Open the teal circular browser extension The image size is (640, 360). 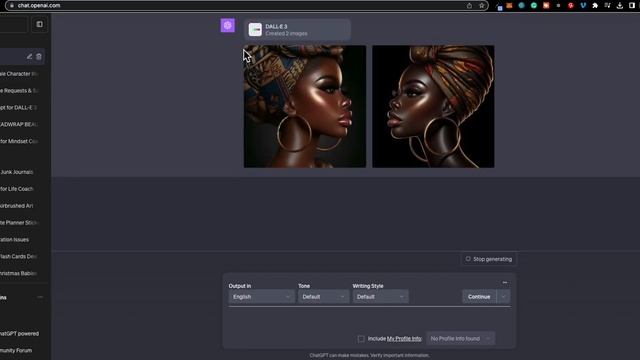click(522, 6)
